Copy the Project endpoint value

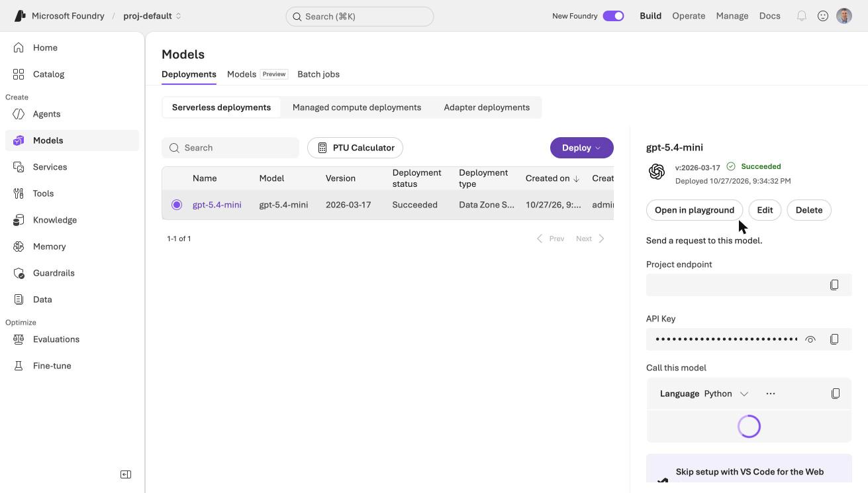[x=834, y=285]
